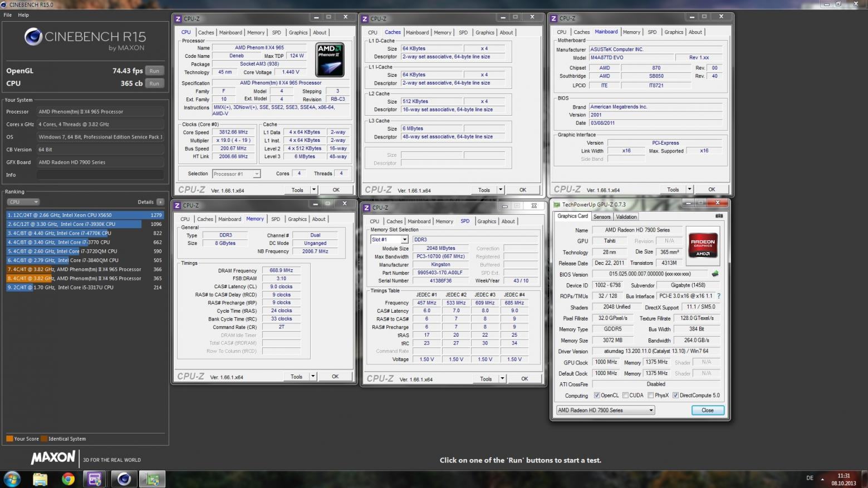Open the CPU ranking type dropdown in Cinebench

(x=23, y=202)
